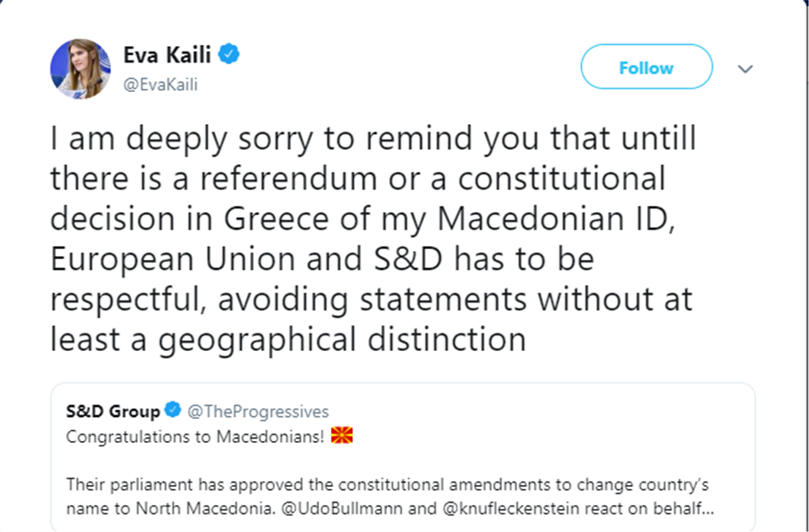Click the @EvaKaili handle
This screenshot has width=809, height=532.
point(160,85)
